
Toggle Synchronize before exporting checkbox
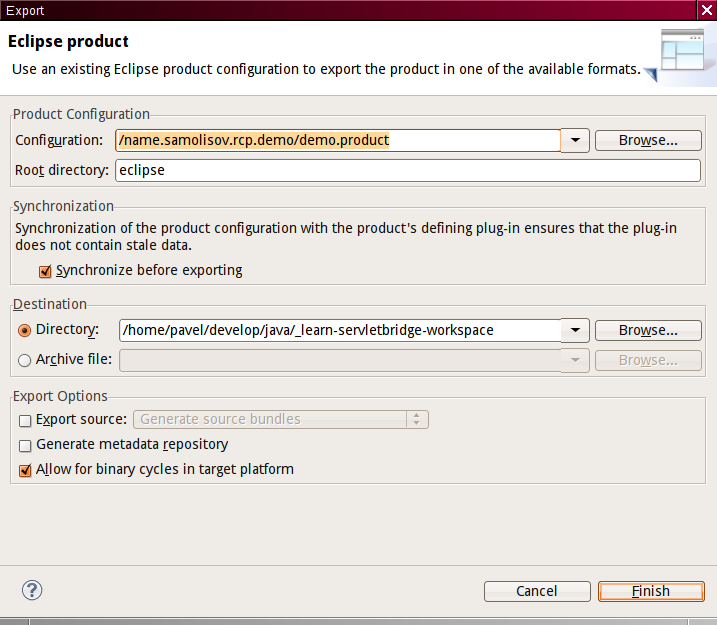pyautogui.click(x=45, y=271)
